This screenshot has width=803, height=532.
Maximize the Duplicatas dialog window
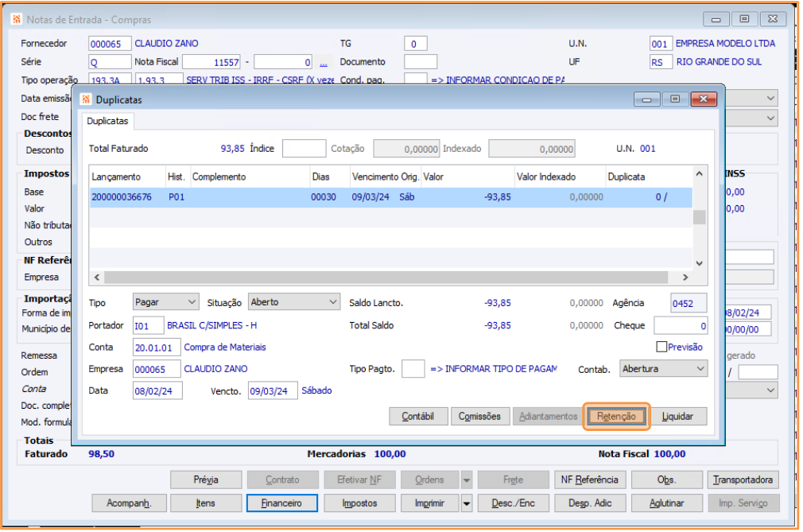click(675, 99)
